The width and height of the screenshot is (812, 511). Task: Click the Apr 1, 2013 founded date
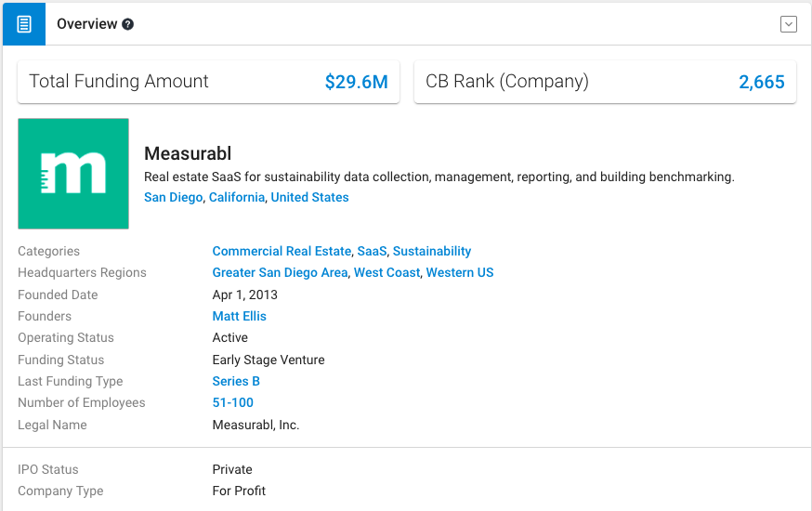(x=245, y=295)
